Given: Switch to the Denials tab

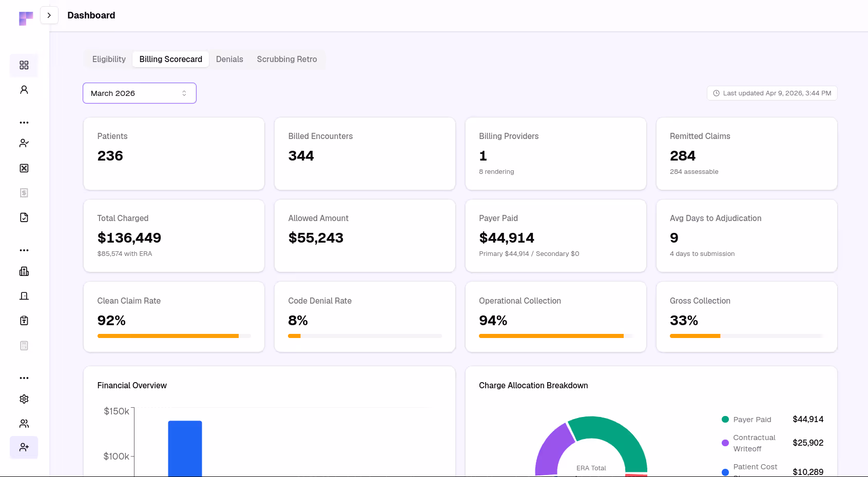Looking at the screenshot, I should click(229, 59).
